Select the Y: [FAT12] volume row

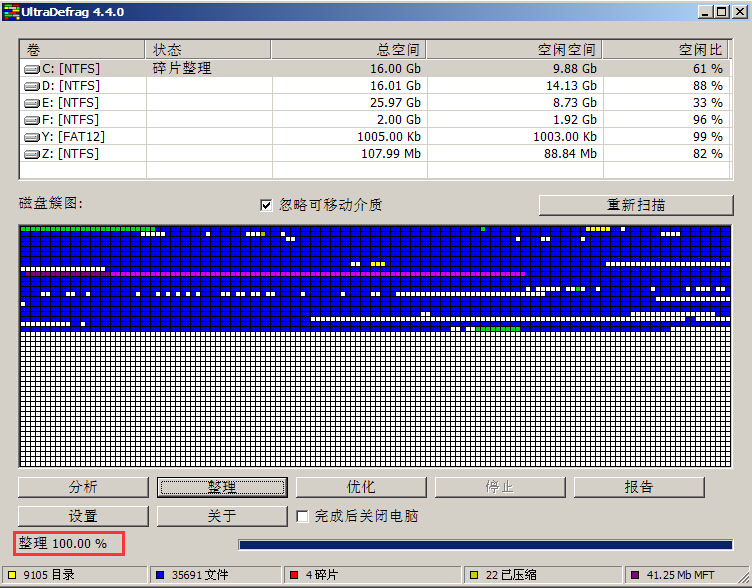coord(376,137)
